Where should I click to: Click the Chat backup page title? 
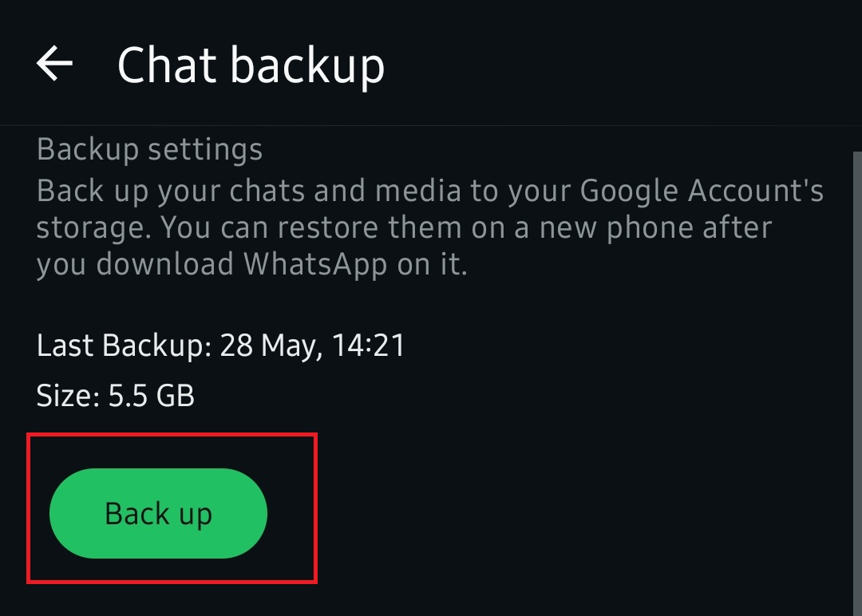pyautogui.click(x=251, y=65)
